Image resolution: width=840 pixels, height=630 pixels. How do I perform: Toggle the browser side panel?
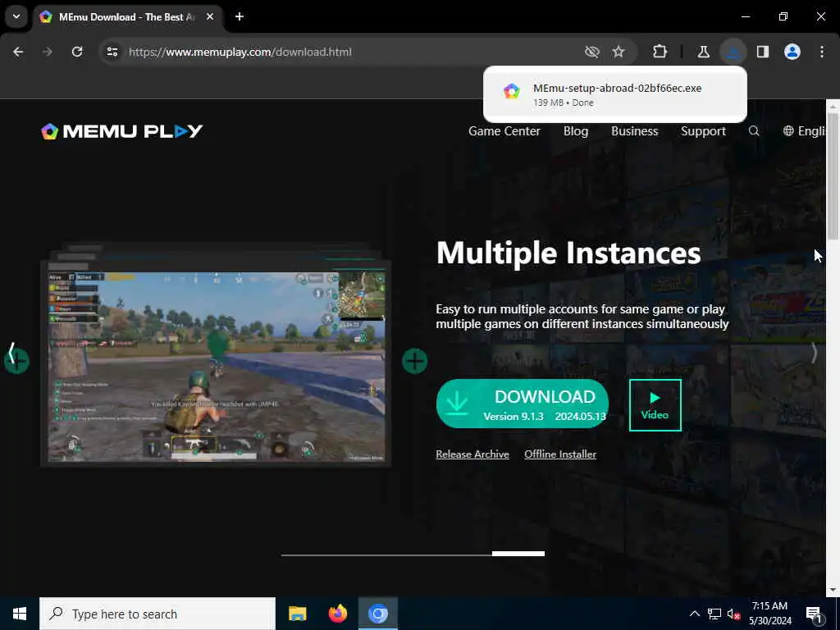(763, 52)
